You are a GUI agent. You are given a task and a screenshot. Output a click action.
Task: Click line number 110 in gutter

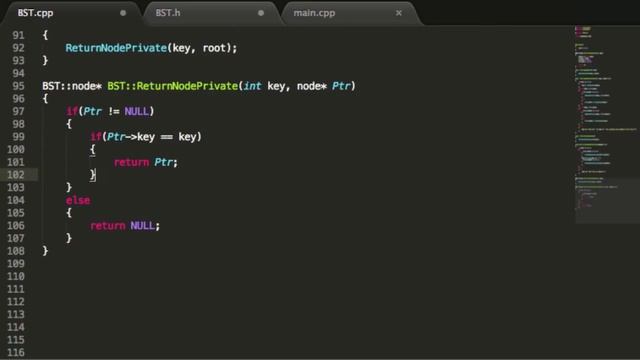tap(16, 276)
